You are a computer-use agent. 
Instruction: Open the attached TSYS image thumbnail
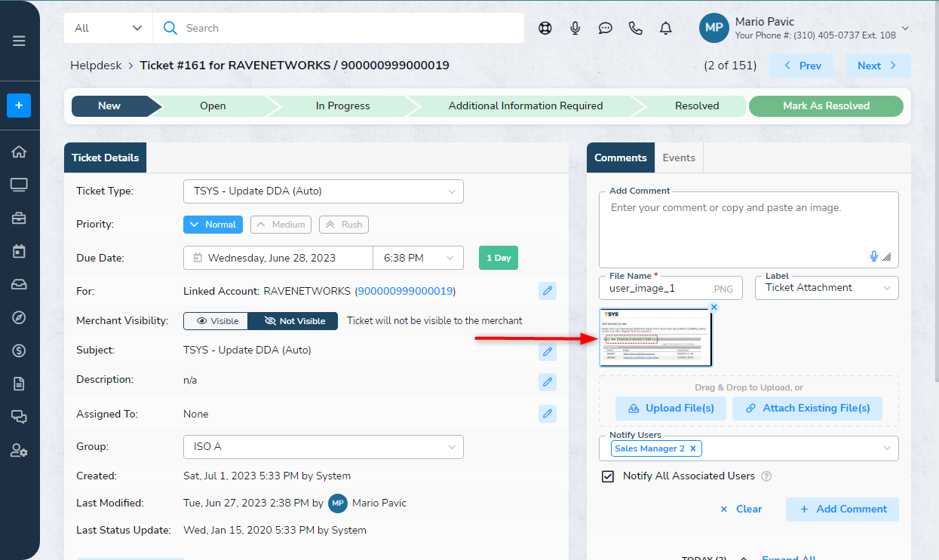point(655,338)
